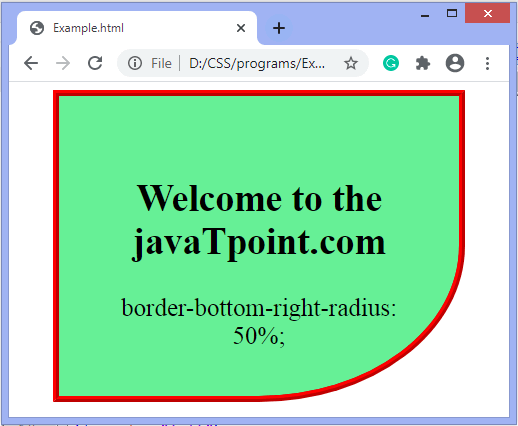Close the browser window

487,14
